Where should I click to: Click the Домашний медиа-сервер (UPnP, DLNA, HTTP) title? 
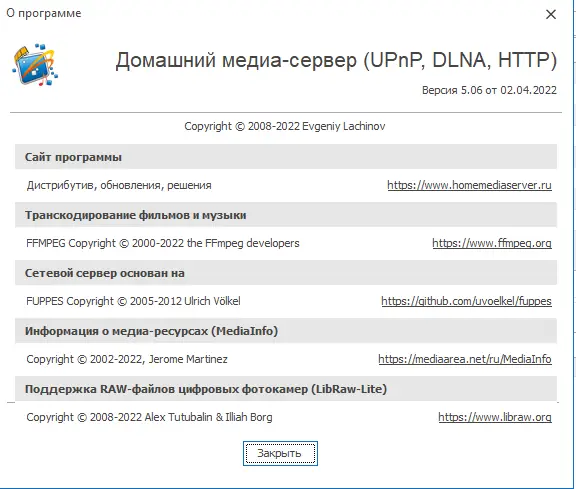click(336, 60)
